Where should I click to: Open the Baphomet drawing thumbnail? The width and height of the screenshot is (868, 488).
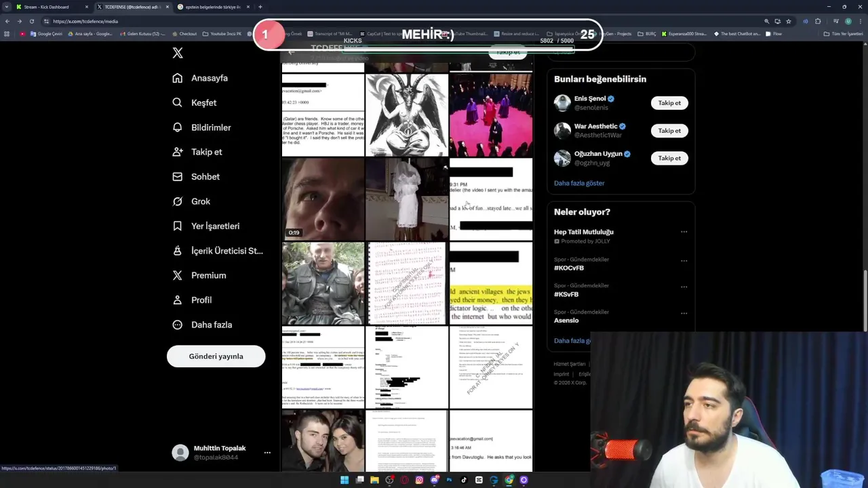click(x=407, y=115)
